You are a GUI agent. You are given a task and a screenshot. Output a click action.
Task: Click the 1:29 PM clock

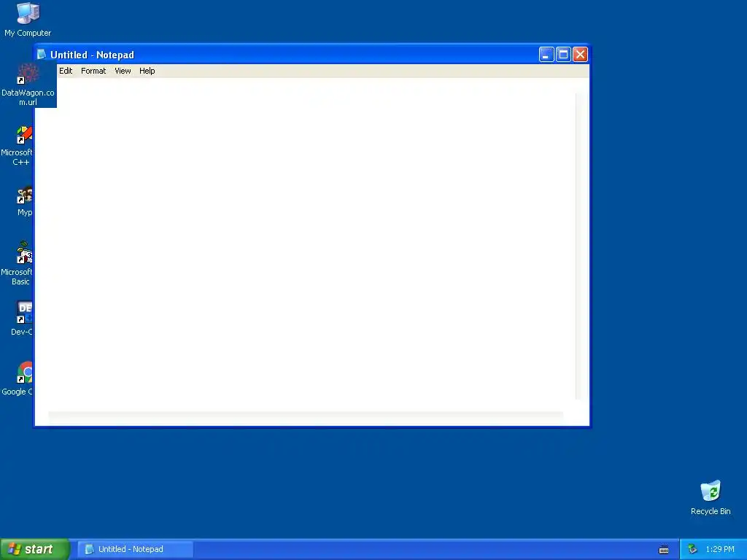tap(720, 549)
